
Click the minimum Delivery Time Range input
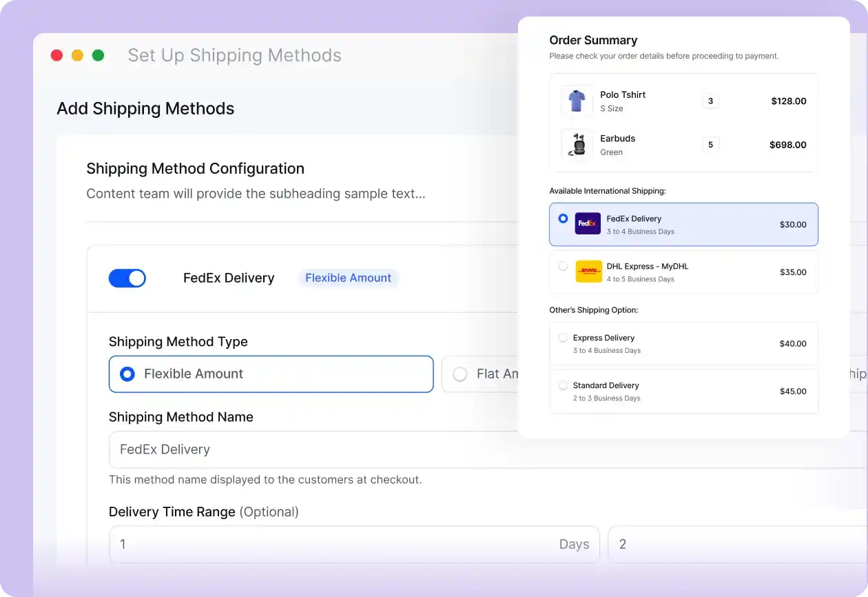310,544
